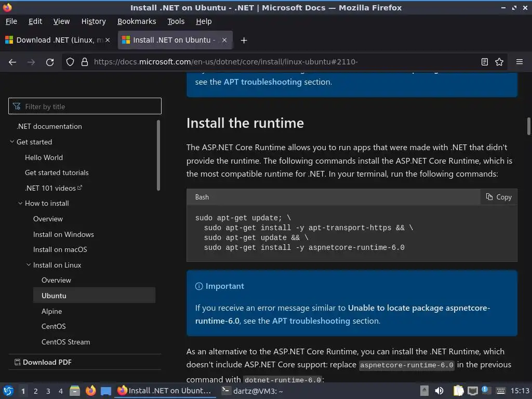Open the volume control in tray

(x=439, y=391)
